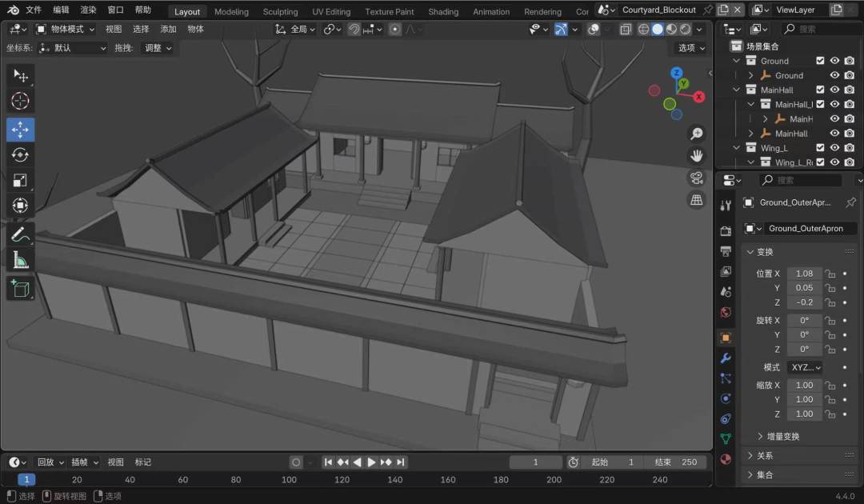Hide Wing_L collection with eye icon
Viewport: 864px width, 504px height.
[834, 148]
